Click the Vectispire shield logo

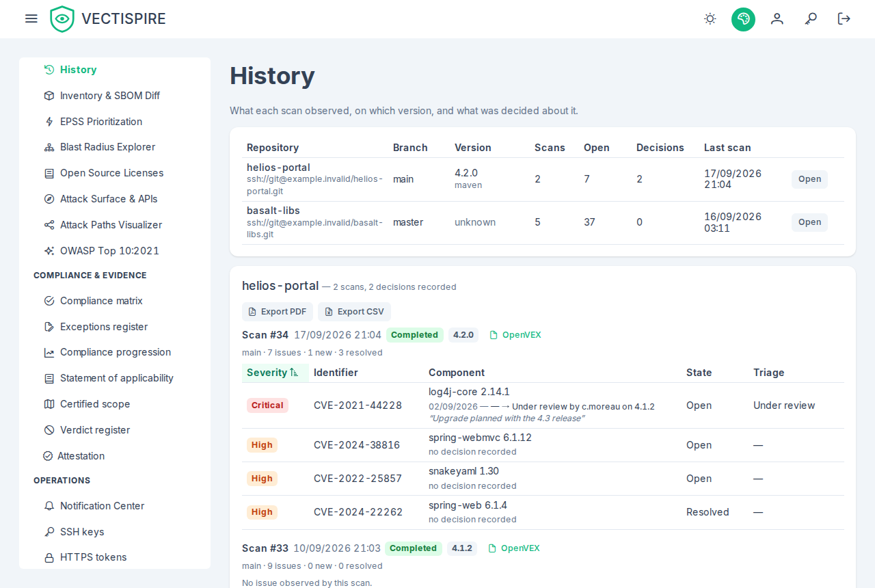62,19
